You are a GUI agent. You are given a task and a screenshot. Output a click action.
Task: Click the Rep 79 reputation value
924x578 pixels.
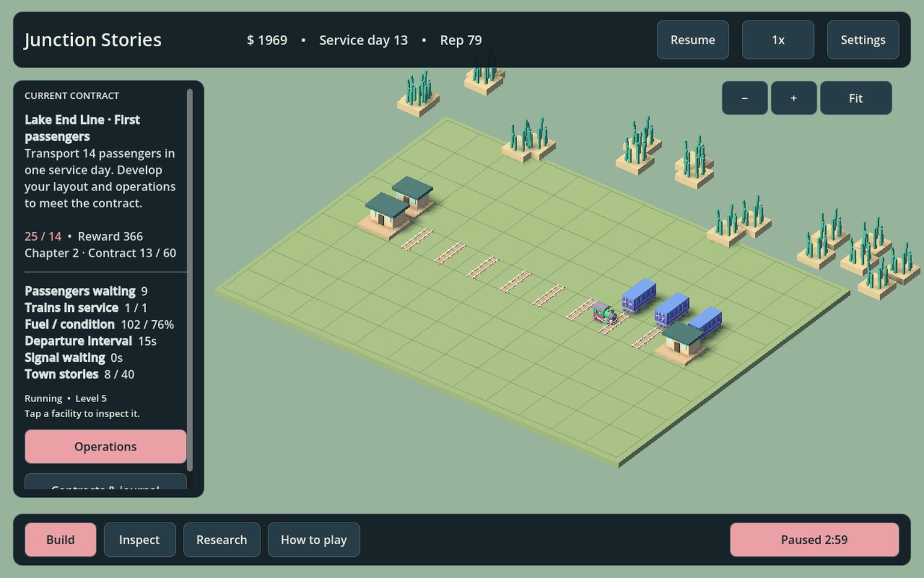(461, 40)
